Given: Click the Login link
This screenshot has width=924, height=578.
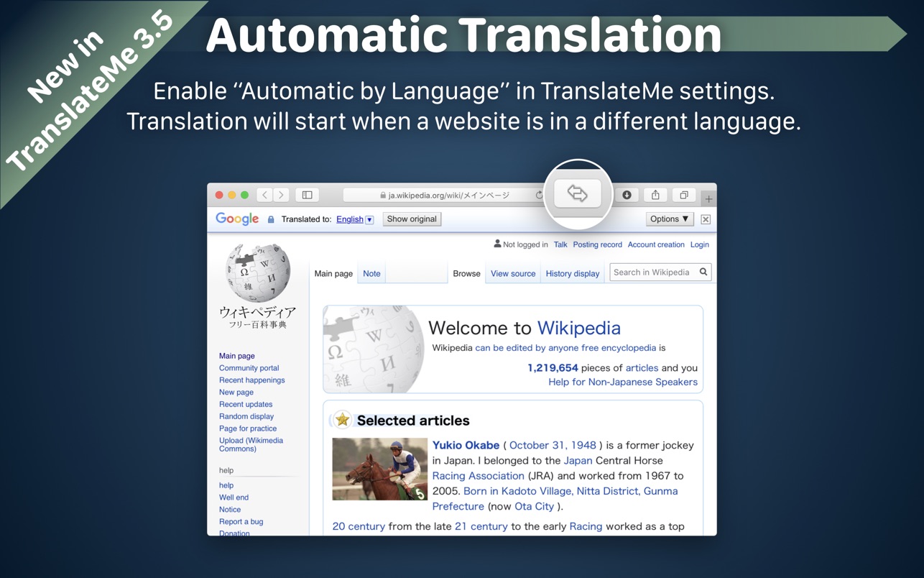Looking at the screenshot, I should [x=700, y=244].
